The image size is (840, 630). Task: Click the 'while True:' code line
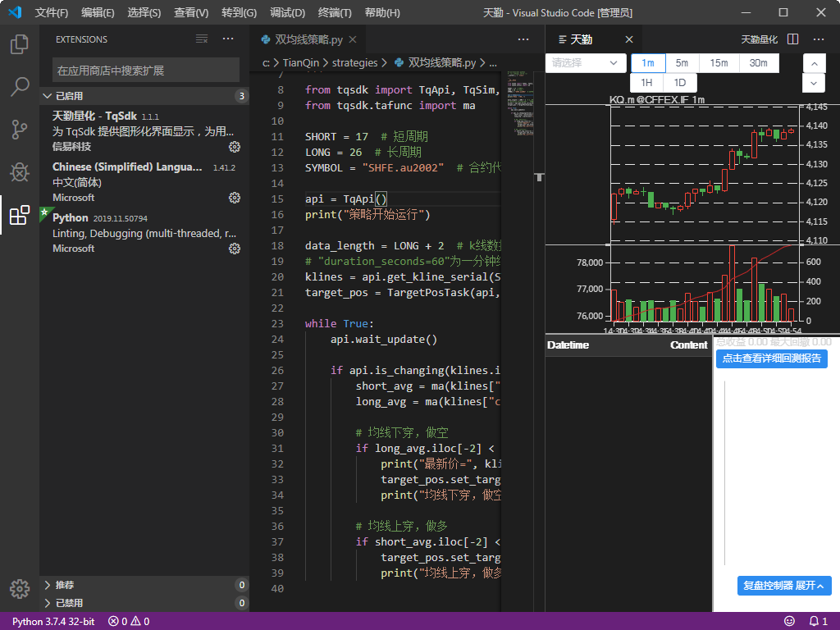pyautogui.click(x=339, y=323)
